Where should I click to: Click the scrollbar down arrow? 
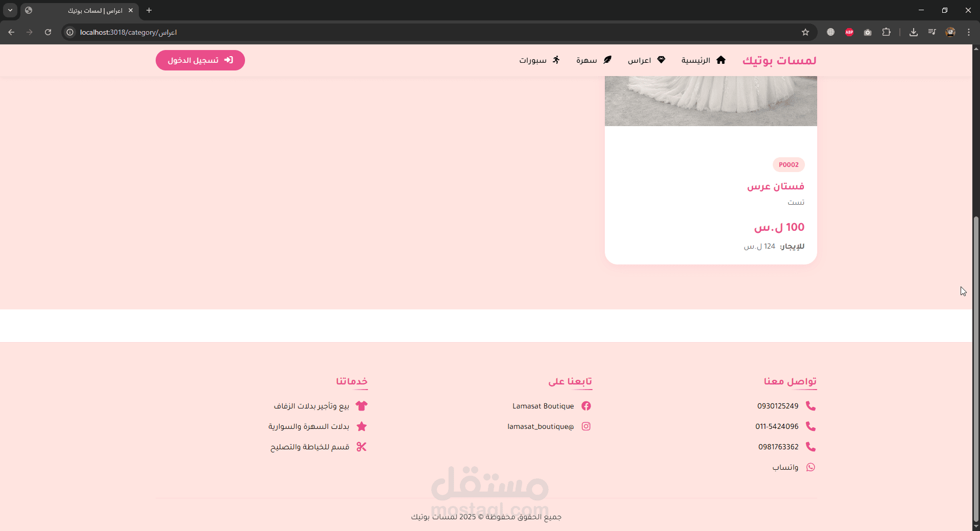(x=976, y=526)
